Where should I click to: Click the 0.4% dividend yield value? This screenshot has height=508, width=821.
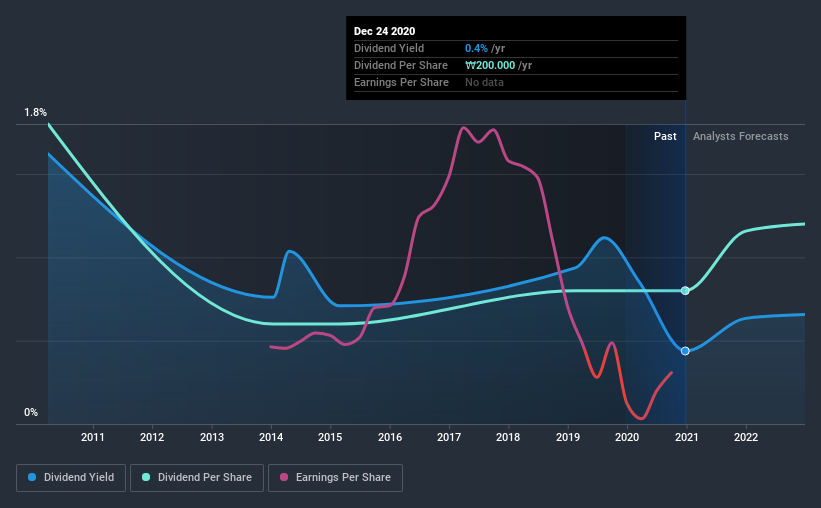[x=476, y=48]
